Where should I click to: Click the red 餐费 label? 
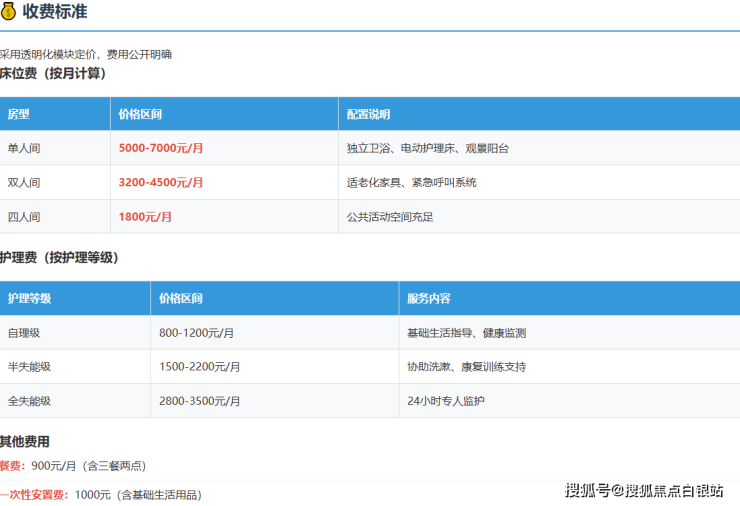click(x=12, y=465)
